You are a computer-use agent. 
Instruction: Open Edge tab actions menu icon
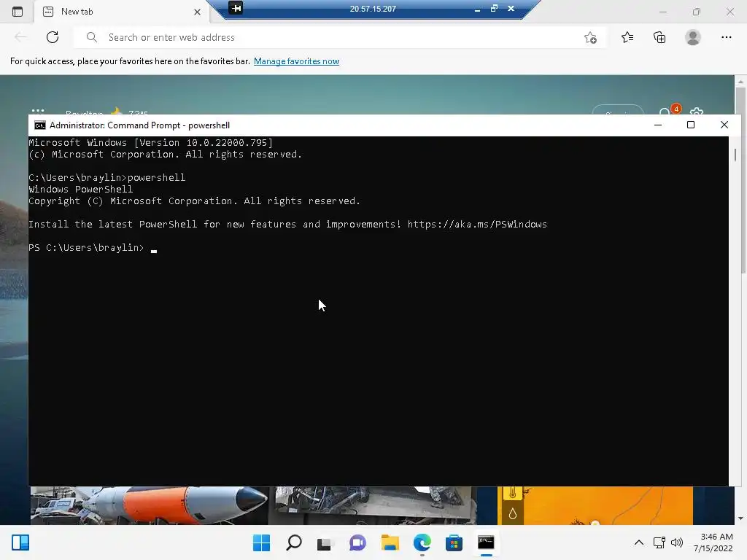[x=18, y=12]
